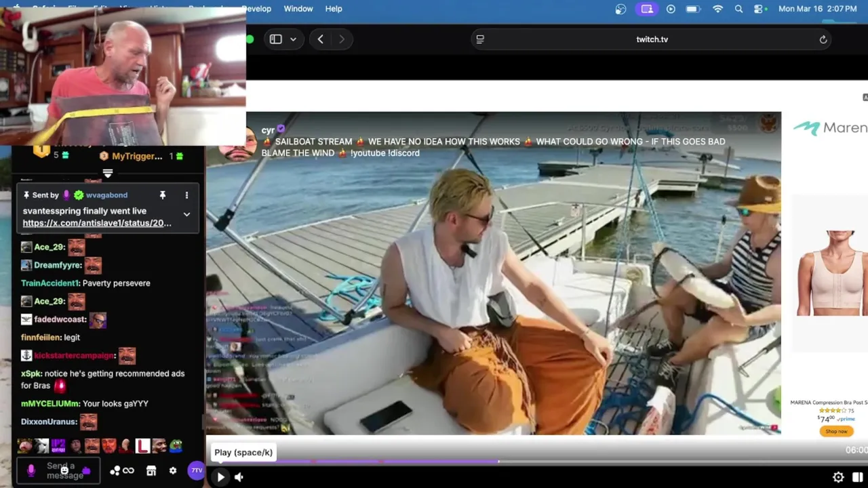Click username xSpk in chat
The image size is (868, 488).
[31, 373]
